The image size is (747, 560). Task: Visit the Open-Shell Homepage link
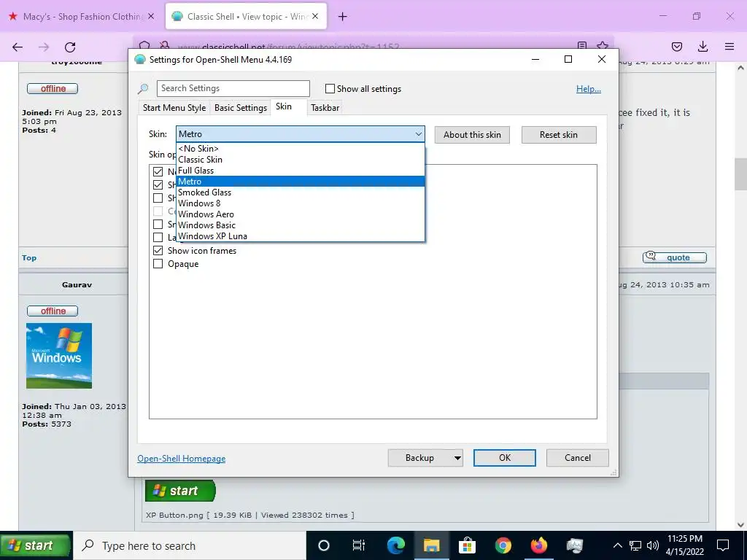tap(182, 459)
